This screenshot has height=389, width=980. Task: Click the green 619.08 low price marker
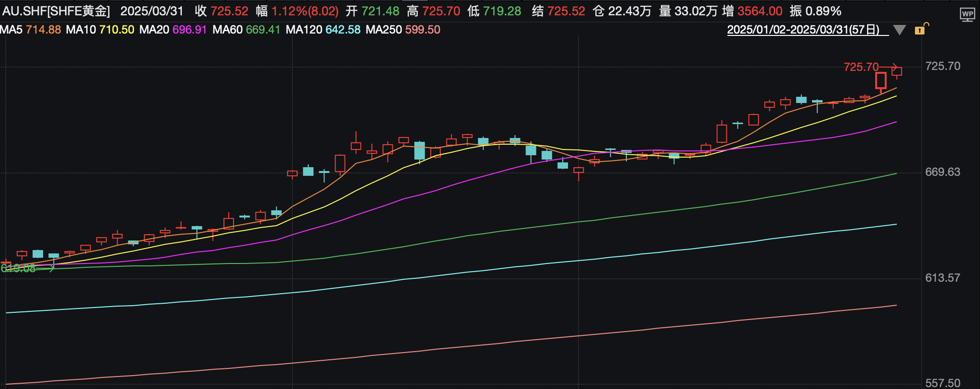[18, 268]
